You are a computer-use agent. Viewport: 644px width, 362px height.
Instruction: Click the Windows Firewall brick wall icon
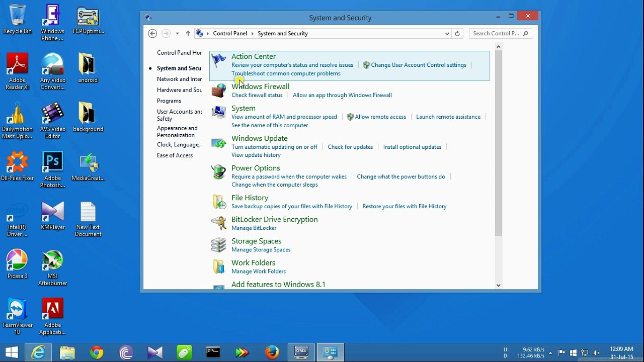218,90
